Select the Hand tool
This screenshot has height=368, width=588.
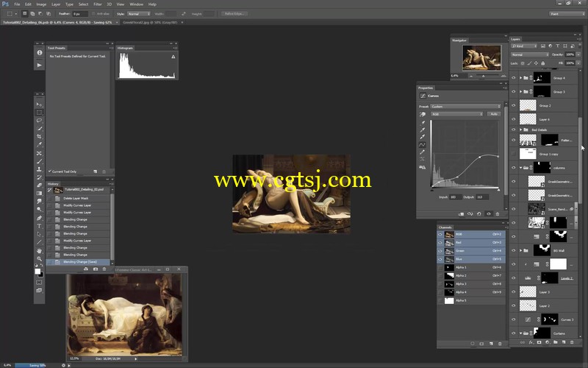click(x=39, y=250)
